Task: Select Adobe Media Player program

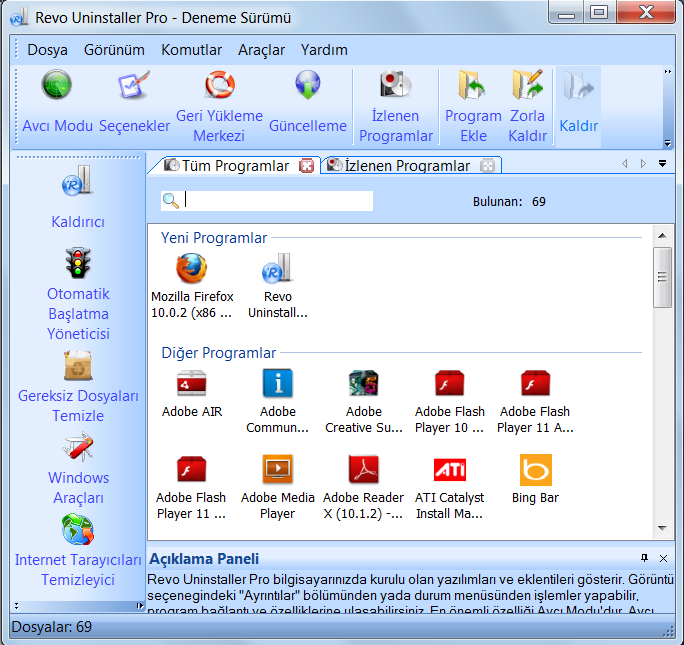Action: [x=277, y=488]
